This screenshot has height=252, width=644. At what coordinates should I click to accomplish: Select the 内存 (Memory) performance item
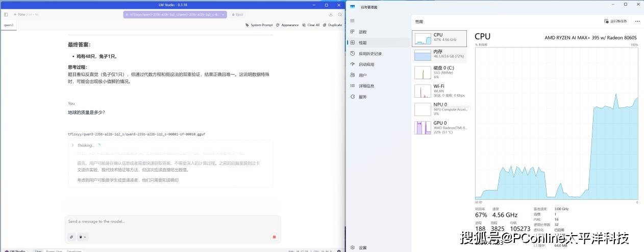click(439, 54)
